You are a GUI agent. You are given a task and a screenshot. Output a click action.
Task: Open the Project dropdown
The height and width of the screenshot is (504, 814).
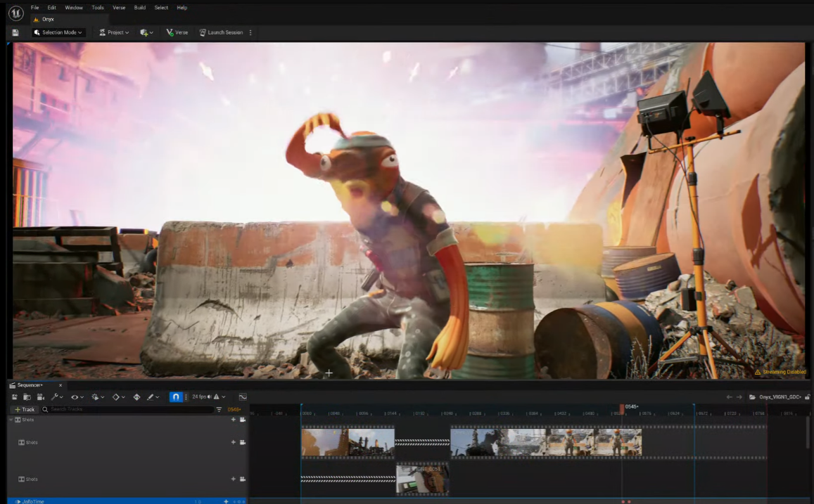pos(114,32)
